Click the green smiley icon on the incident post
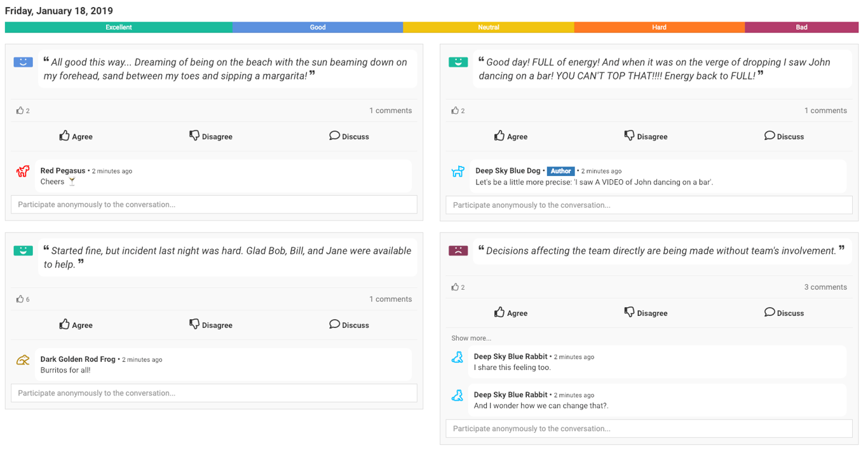Screen dimensions: 868x452 tap(23, 250)
